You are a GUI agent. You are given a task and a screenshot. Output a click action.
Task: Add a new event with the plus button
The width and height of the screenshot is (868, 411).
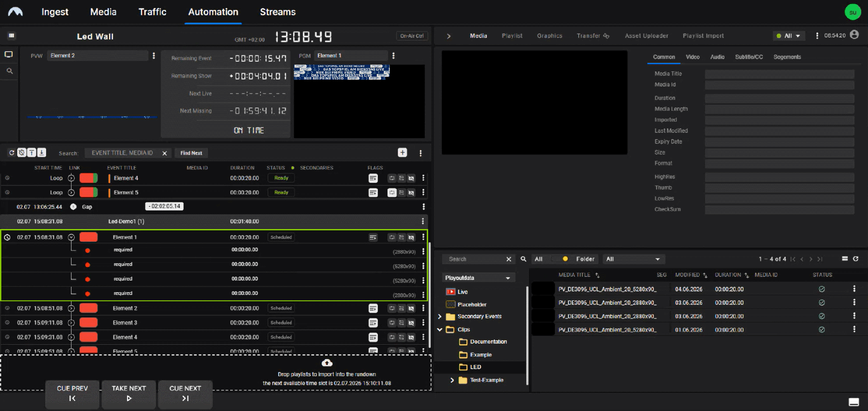[402, 153]
